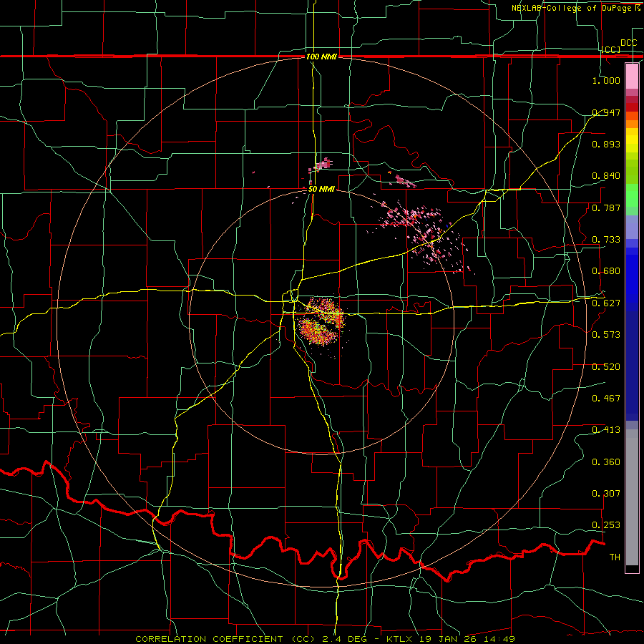This screenshot has height=644, width=644.
Task: Click the 50 NMI range ring label
Action: (x=321, y=189)
